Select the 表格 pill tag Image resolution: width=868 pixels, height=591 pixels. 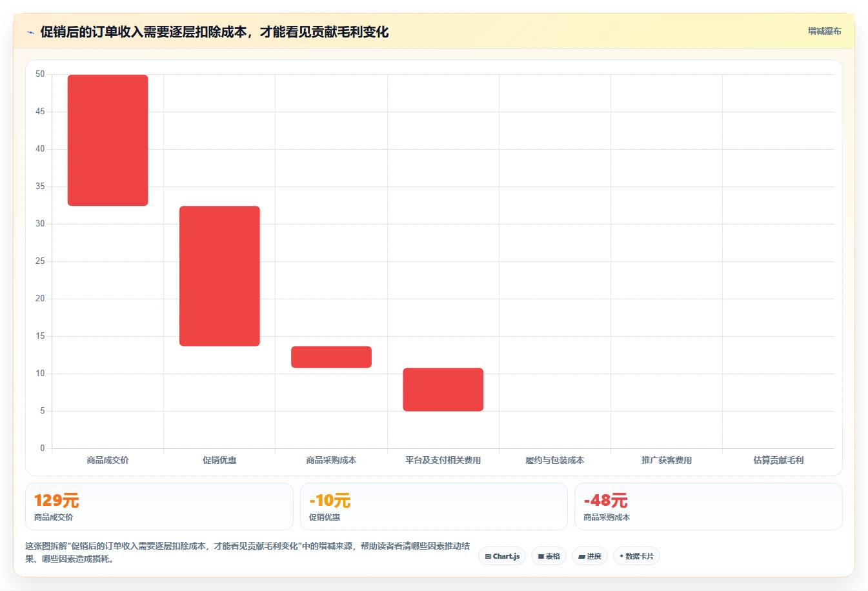point(549,556)
